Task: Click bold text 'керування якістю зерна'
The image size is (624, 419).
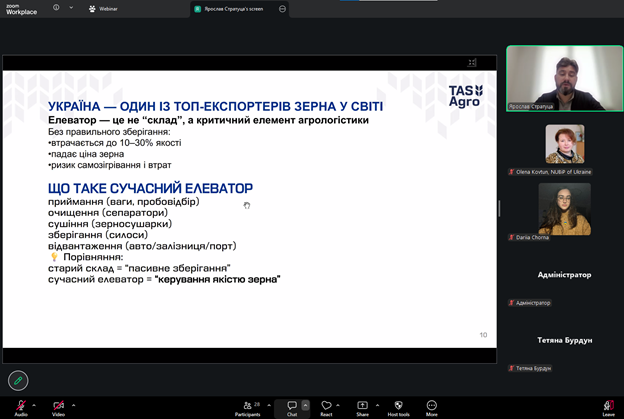Action: (217, 279)
